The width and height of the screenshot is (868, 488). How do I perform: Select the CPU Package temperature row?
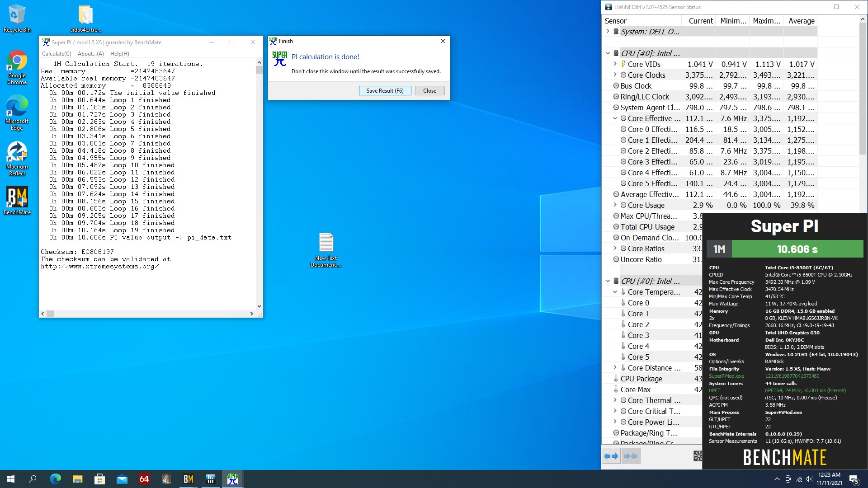click(x=652, y=379)
